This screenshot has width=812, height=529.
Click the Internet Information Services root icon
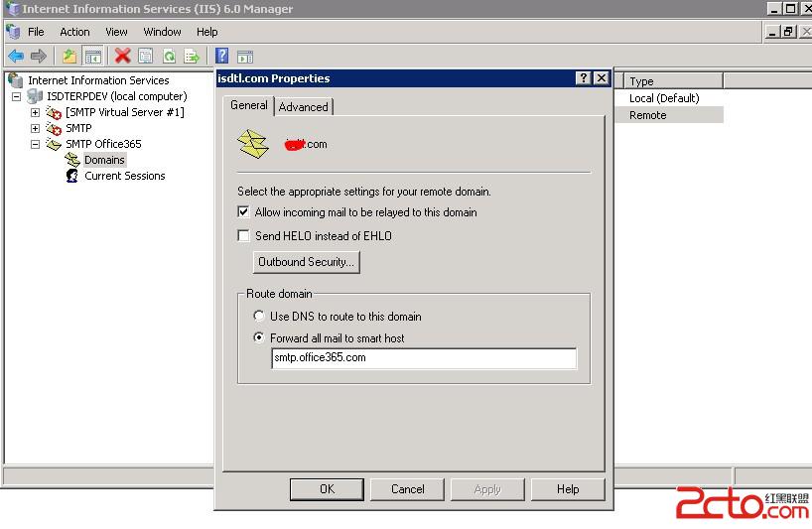[16, 80]
